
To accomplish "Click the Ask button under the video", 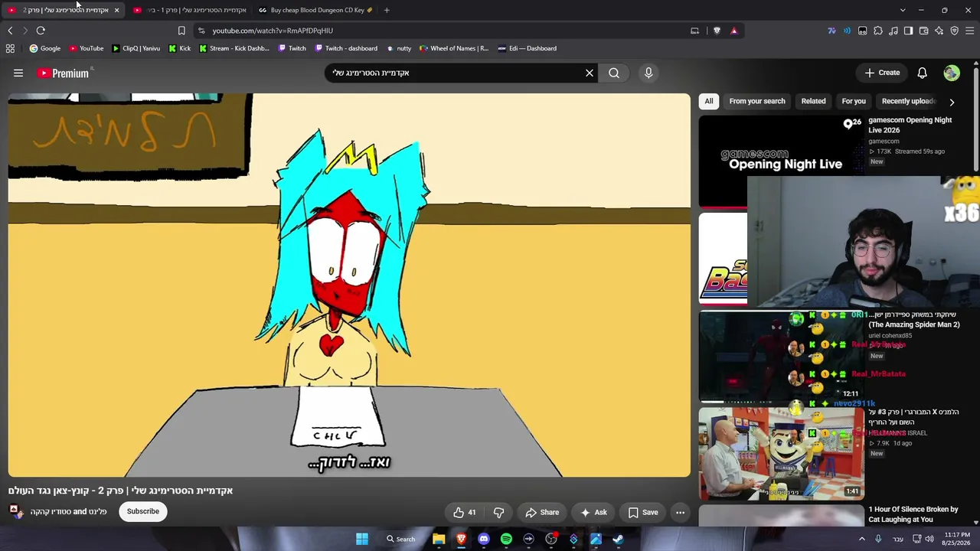I will tap(593, 512).
